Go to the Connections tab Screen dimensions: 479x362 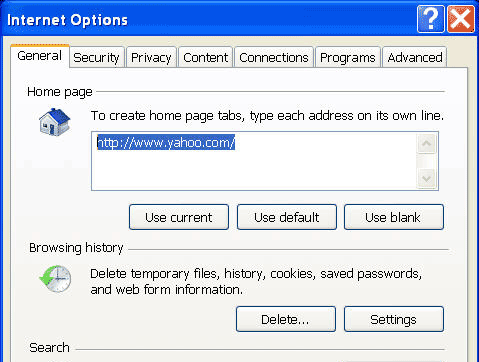(x=274, y=57)
